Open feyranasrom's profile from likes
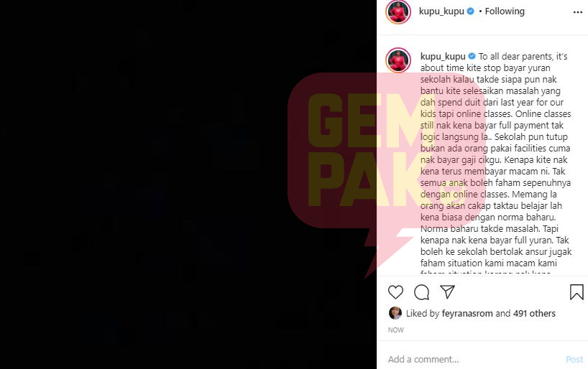 coord(467,313)
